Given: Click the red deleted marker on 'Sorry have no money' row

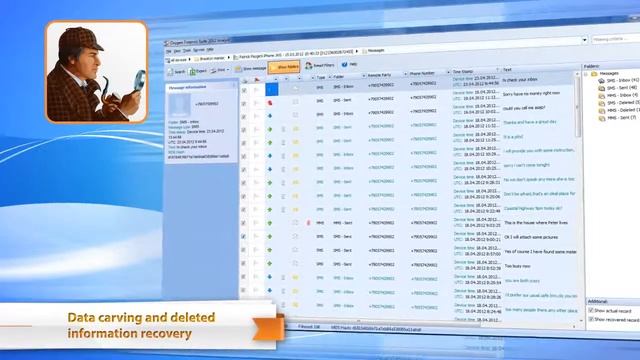Looking at the screenshot, I should [x=270, y=103].
